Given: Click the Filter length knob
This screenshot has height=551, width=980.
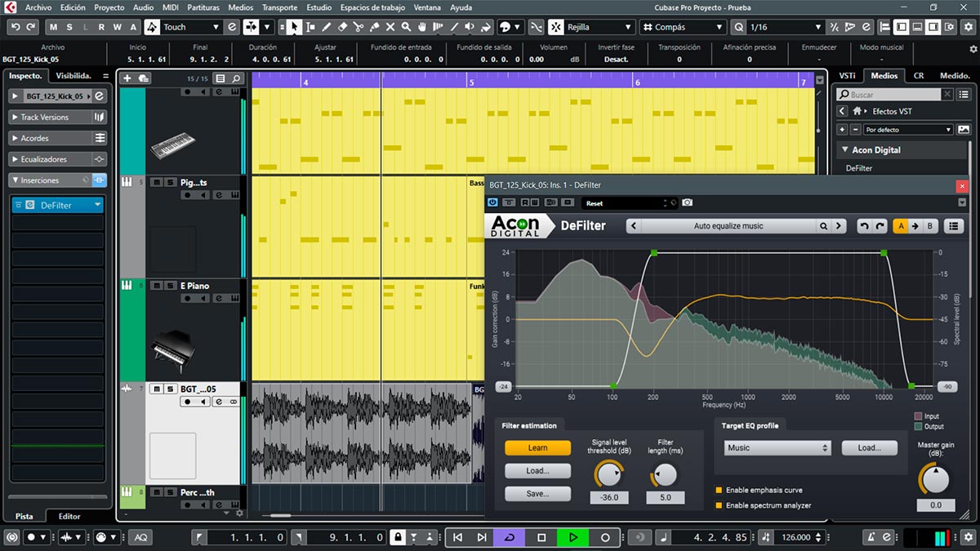Looking at the screenshot, I should point(665,474).
